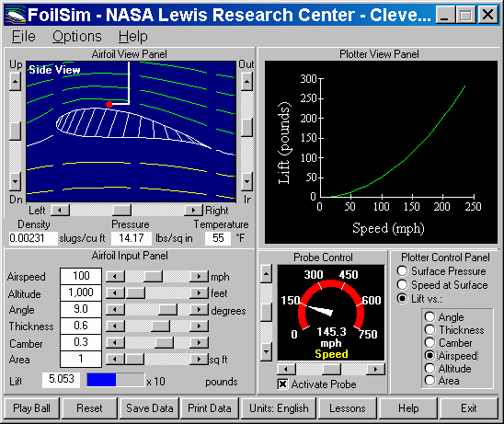504x424 pixels.
Task: Decrease Thickness with its left arrow
Action: [x=115, y=327]
